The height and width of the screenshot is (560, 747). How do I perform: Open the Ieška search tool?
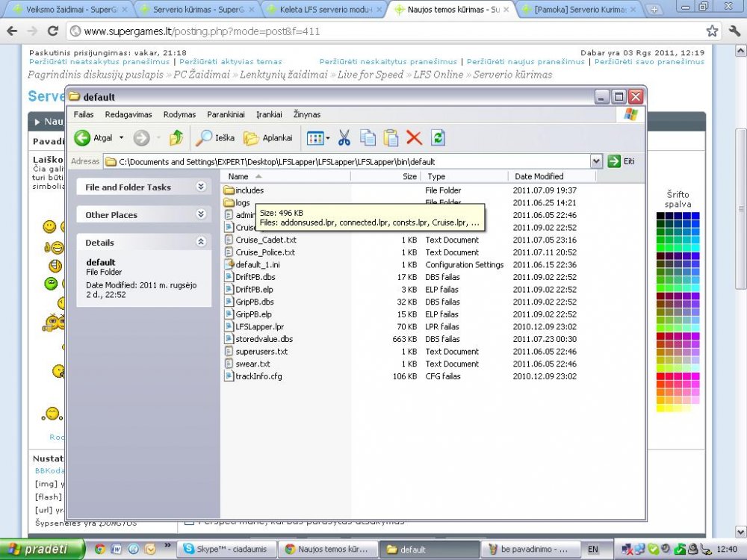tap(215, 138)
